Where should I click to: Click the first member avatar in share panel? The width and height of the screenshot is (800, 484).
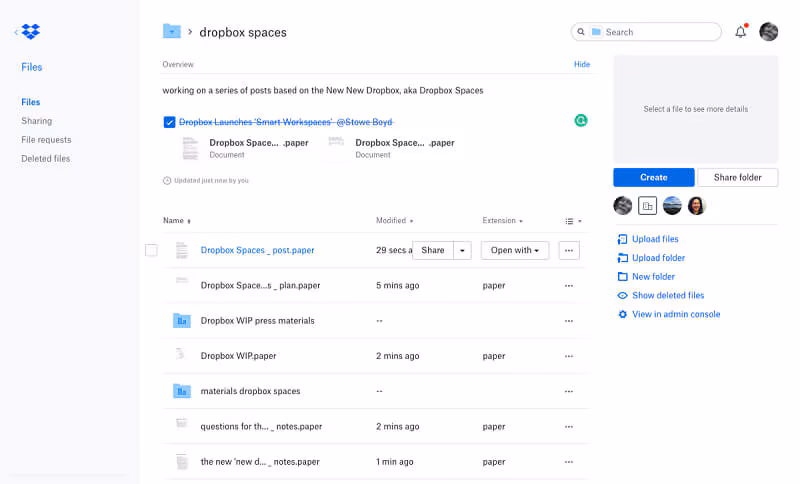point(622,206)
